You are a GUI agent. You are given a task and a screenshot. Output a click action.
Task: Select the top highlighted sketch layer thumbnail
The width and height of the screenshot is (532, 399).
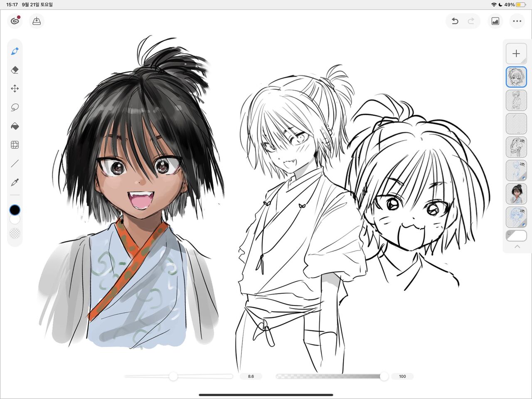pos(516,77)
